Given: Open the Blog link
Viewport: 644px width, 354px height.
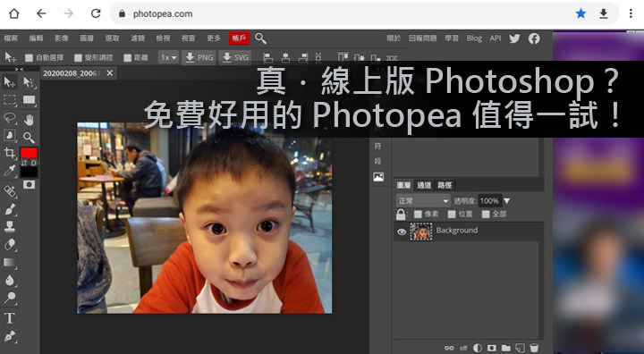Looking at the screenshot, I should click(x=474, y=38).
